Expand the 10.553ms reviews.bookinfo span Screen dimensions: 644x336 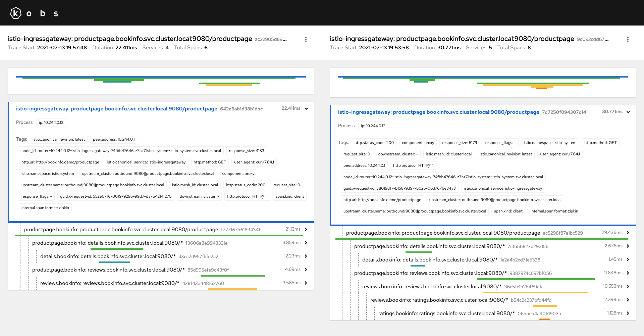point(628,286)
